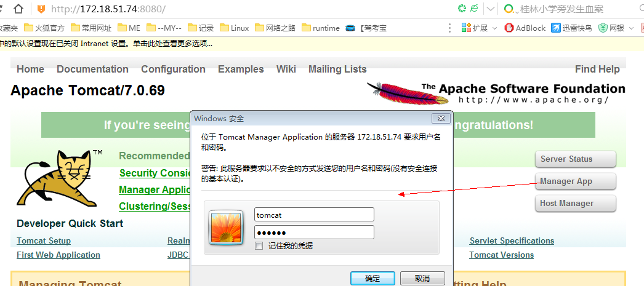Image resolution: width=644 pixels, height=286 pixels.
Task: Click the 扩展 extensions icon
Action: tap(466, 28)
